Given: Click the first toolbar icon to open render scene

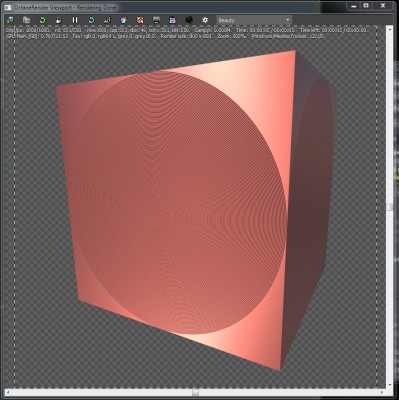Looking at the screenshot, I should click(10, 20).
